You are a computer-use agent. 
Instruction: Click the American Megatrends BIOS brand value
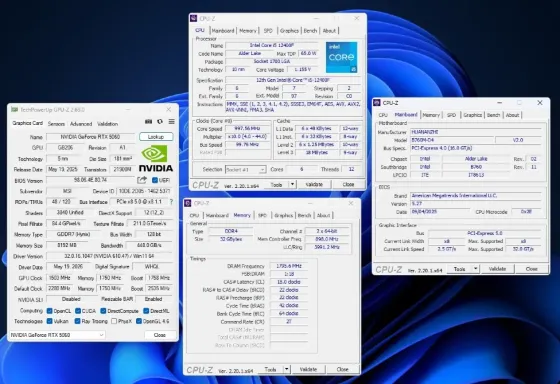[x=475, y=195]
